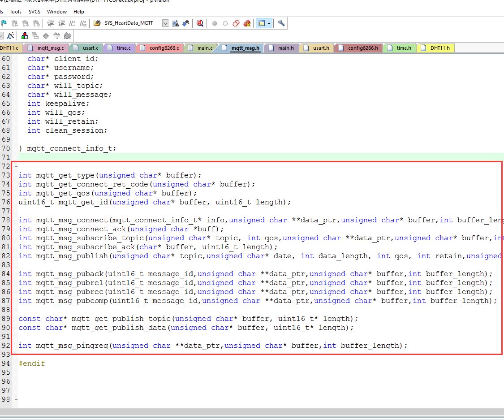This screenshot has height=420, width=504.
Task: Comment out the selected lines
Action: pos(72,23)
